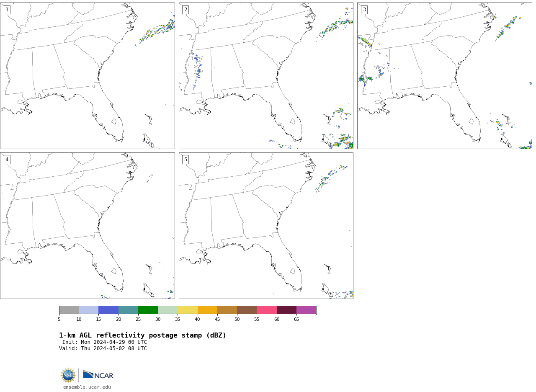Click the gray 5-10 dBZ color swatch

[x=69, y=310]
